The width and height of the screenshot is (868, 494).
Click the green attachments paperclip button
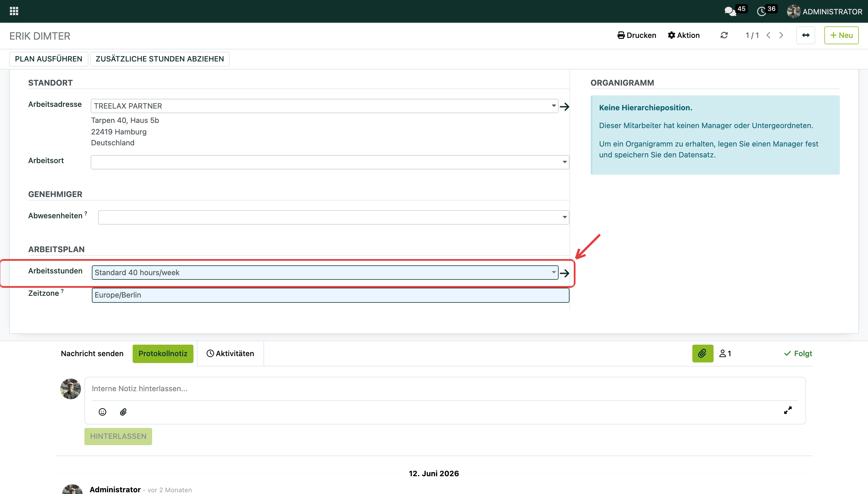click(x=703, y=354)
